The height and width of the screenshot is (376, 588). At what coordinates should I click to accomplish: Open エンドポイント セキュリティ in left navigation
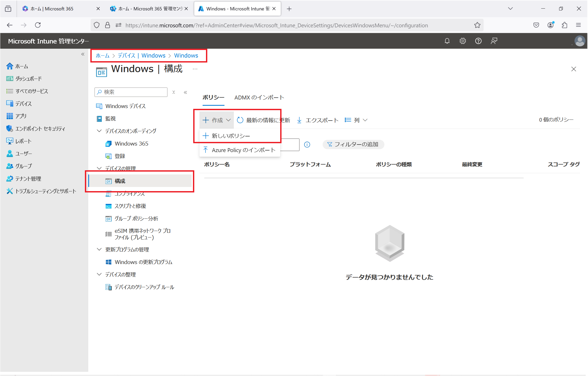click(36, 129)
